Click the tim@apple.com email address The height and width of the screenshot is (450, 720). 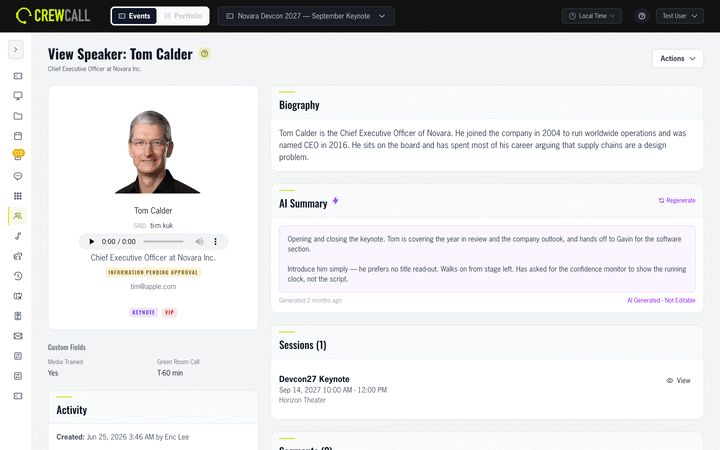[x=153, y=287]
